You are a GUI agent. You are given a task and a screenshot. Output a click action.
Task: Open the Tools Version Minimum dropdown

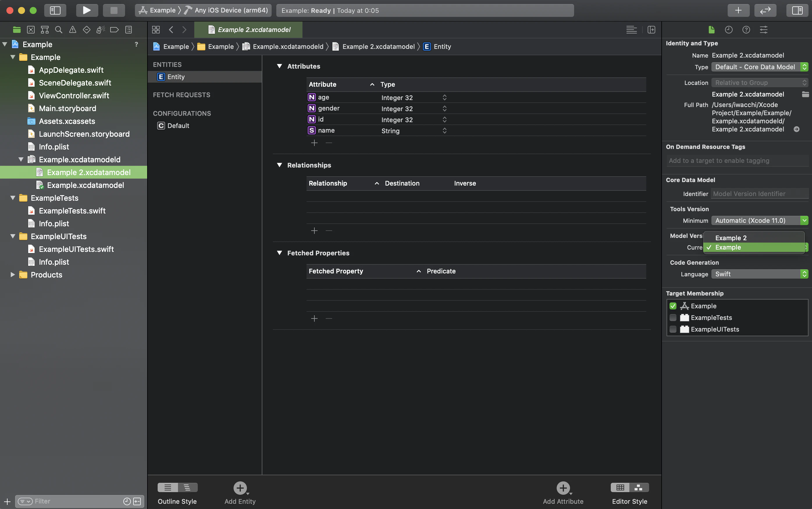759,220
